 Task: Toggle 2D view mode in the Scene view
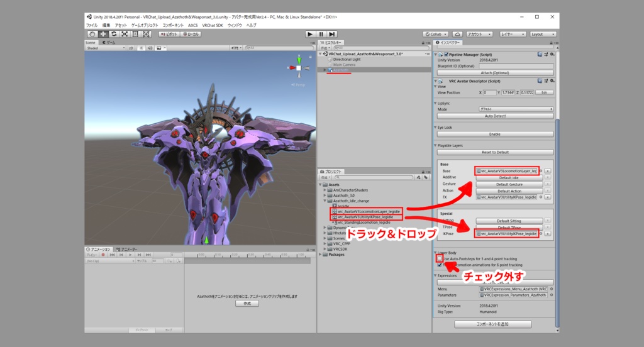[x=131, y=48]
